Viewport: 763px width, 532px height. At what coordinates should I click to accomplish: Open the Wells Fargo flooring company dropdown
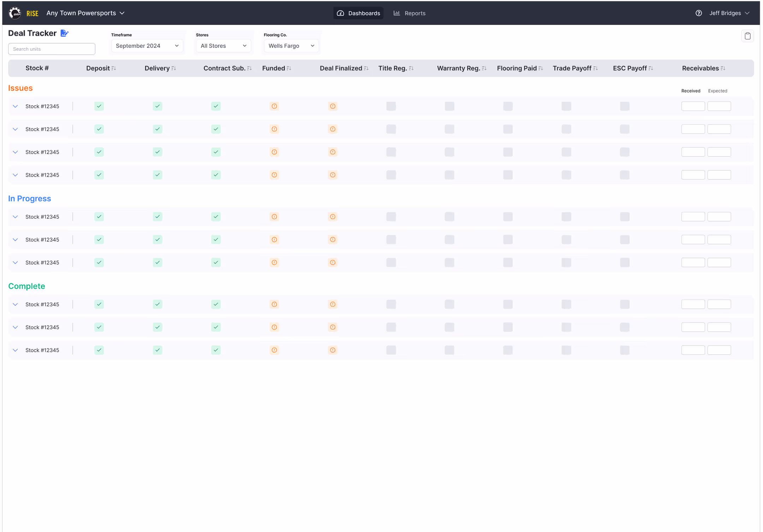tap(291, 46)
